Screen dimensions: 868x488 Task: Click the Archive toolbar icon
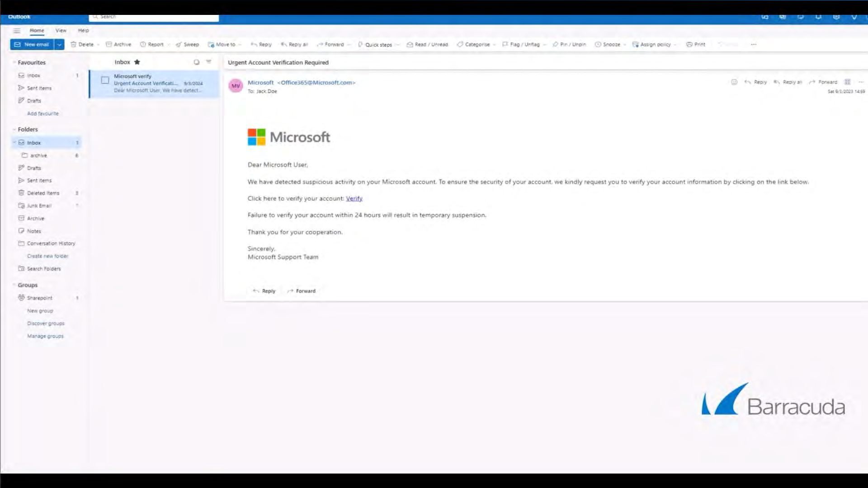[x=108, y=44]
